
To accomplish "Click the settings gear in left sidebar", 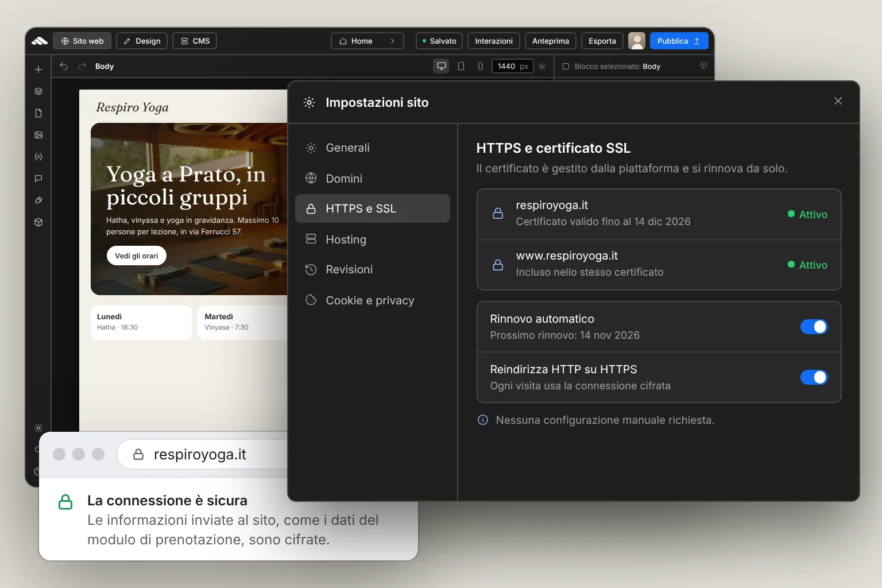I will tap(38, 428).
